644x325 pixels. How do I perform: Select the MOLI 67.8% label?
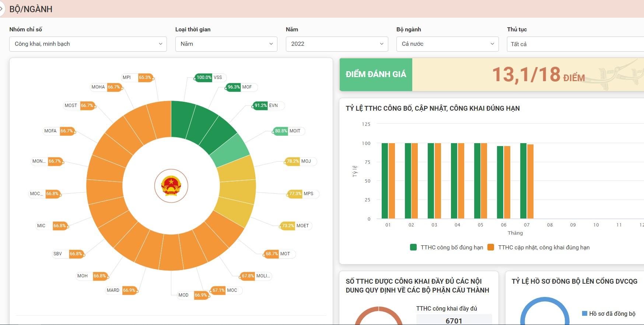pos(256,276)
